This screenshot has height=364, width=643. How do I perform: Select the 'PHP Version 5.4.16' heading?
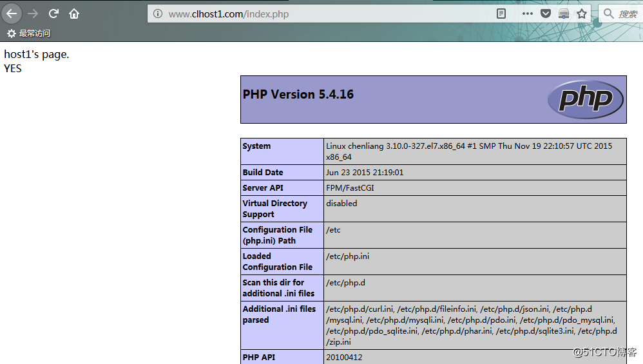[x=298, y=94]
